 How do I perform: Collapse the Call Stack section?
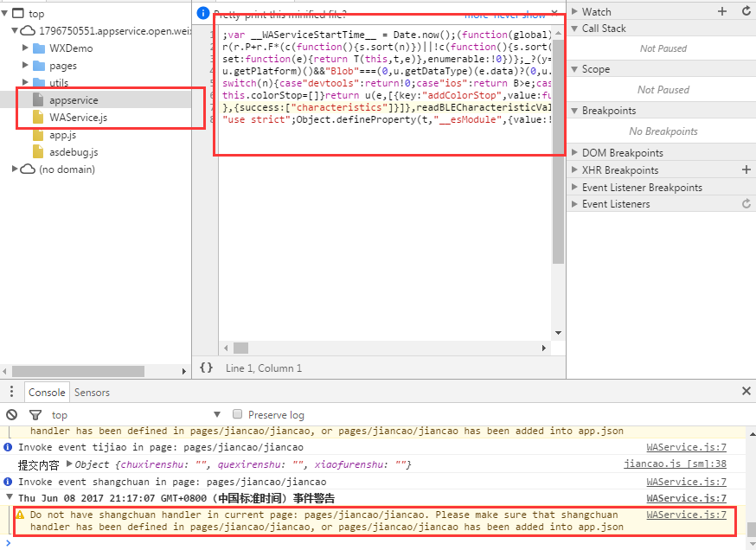[x=574, y=29]
